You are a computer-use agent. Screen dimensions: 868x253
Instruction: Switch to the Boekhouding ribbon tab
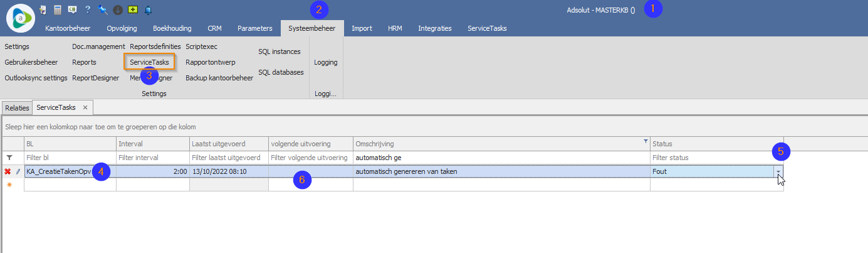click(x=172, y=28)
